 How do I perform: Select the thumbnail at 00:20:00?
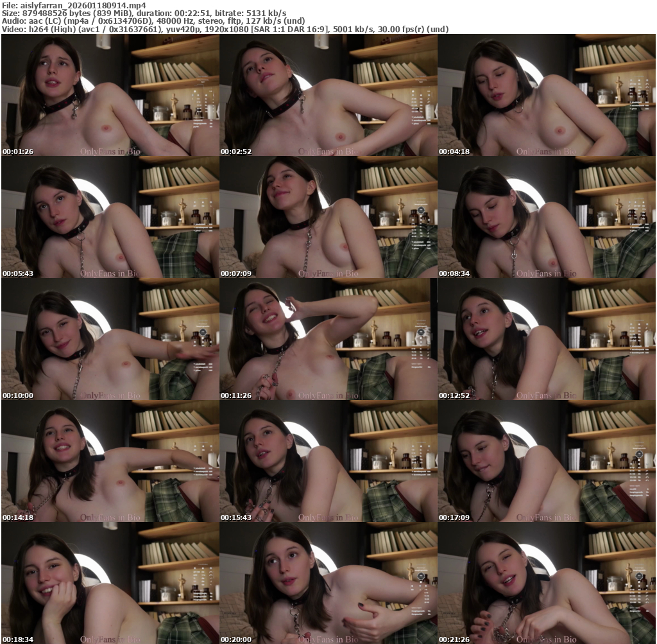(x=328, y=583)
